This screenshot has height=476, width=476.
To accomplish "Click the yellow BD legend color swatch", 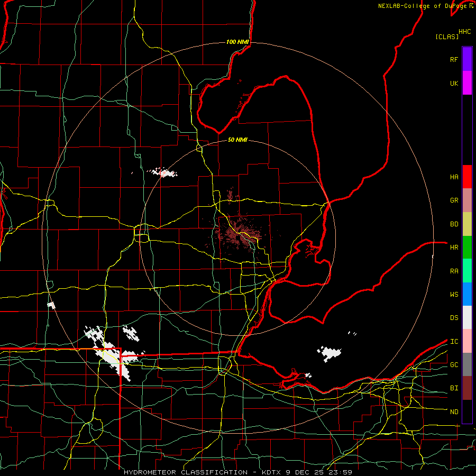I will (x=467, y=224).
